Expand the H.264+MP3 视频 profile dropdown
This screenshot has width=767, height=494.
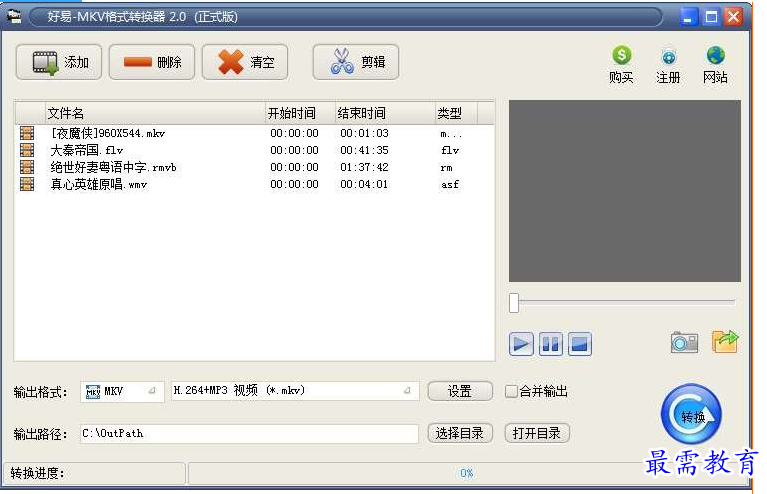coord(295,391)
